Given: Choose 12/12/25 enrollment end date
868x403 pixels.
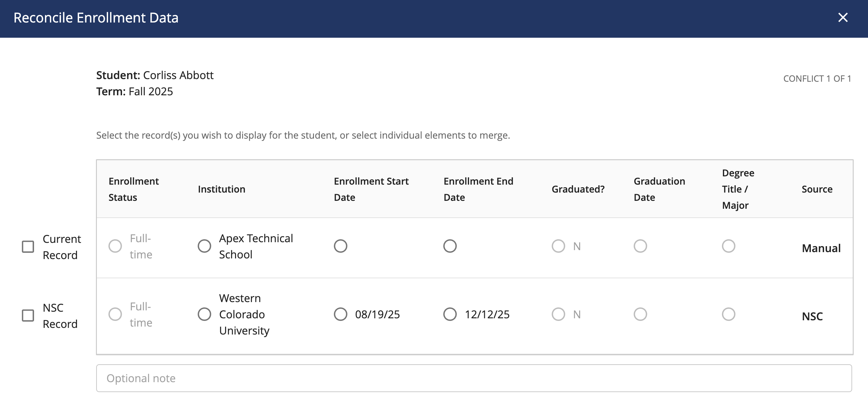Looking at the screenshot, I should pyautogui.click(x=450, y=314).
